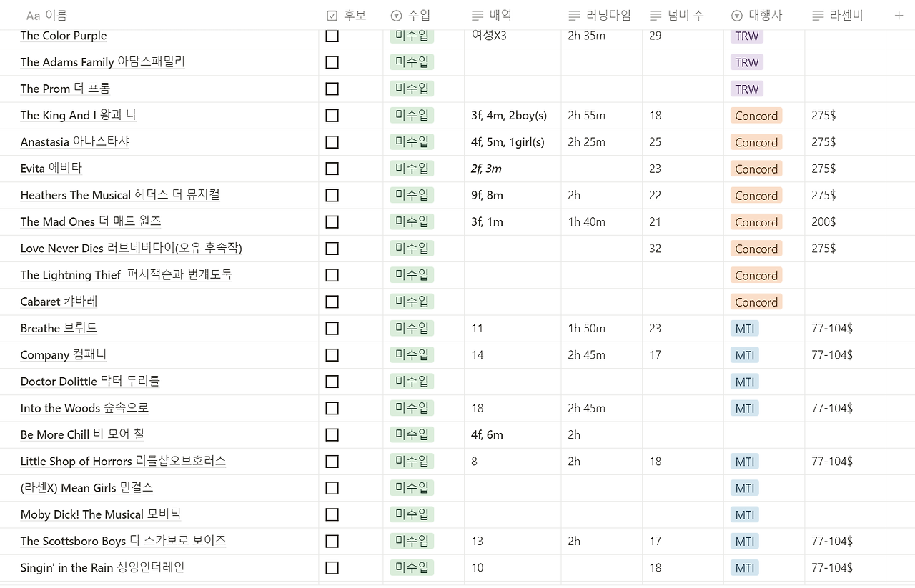
Task: Click the 275$ cell in the Heathers row
Action: tap(823, 195)
